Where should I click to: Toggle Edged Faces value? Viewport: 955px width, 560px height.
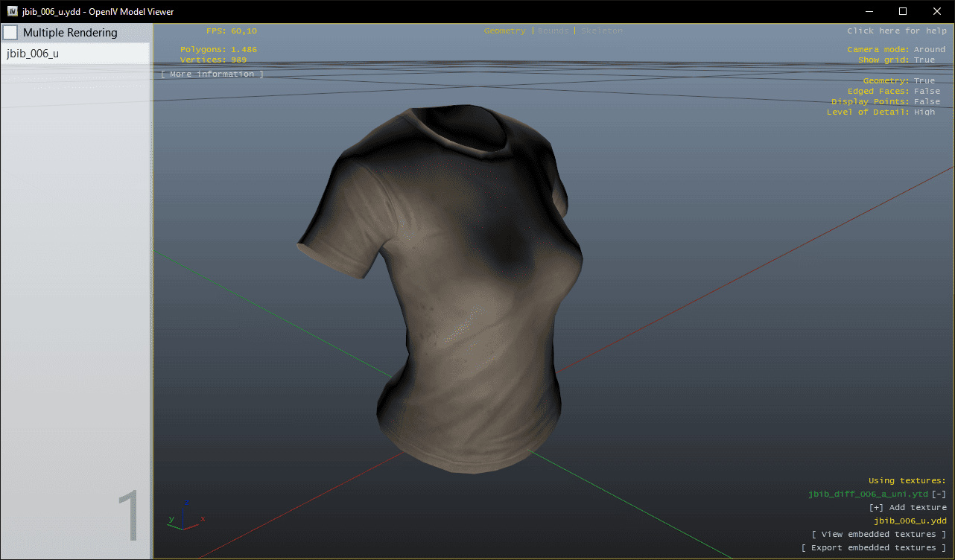pyautogui.click(x=927, y=91)
